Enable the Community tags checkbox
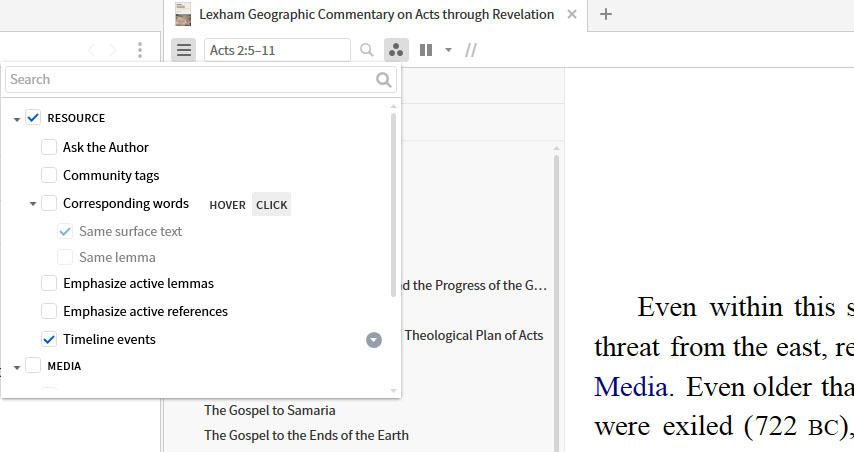 tap(49, 175)
